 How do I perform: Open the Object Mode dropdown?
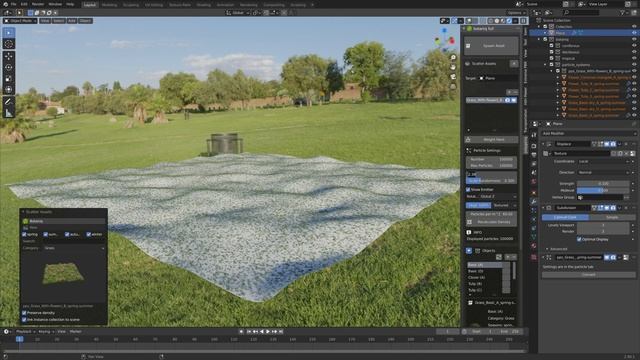click(x=20, y=21)
